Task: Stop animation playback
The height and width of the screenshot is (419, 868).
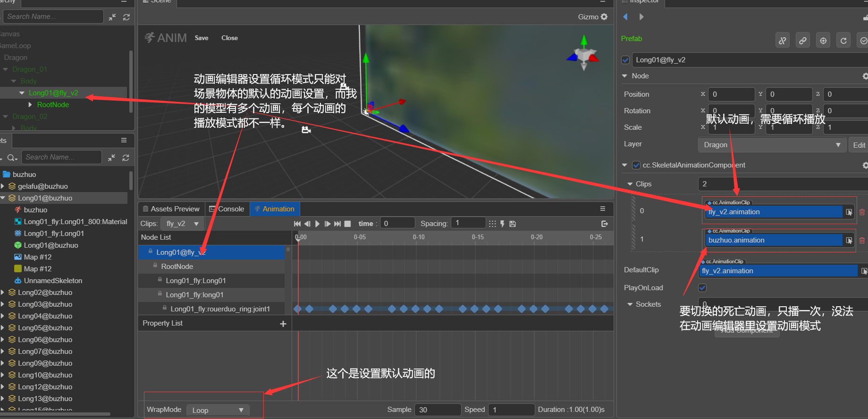Action: click(x=348, y=224)
